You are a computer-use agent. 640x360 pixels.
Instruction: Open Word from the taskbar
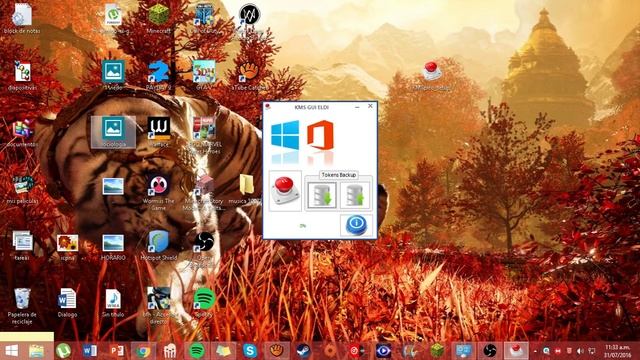pyautogui.click(x=90, y=351)
